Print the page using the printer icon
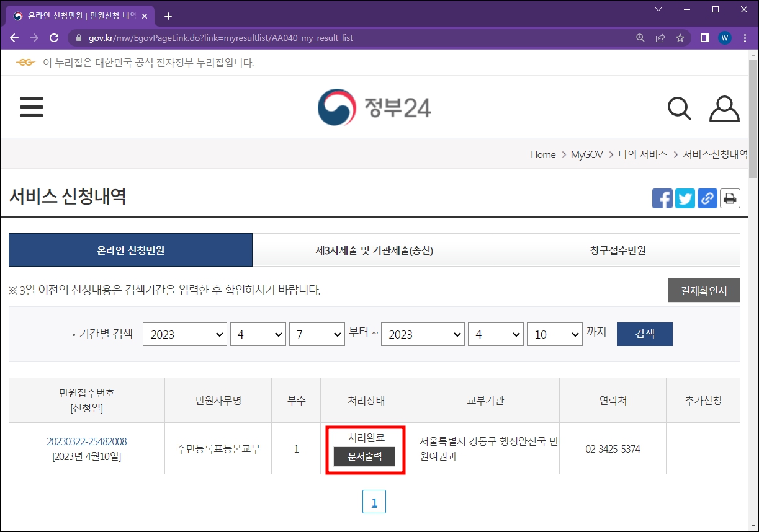Viewport: 759px width, 532px height. tap(730, 198)
